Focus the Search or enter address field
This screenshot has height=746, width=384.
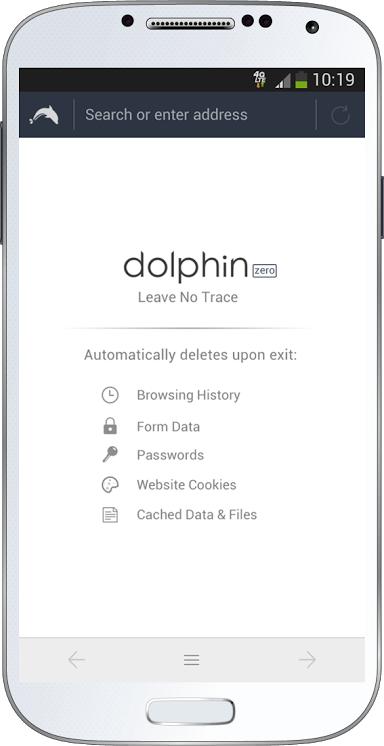click(195, 115)
